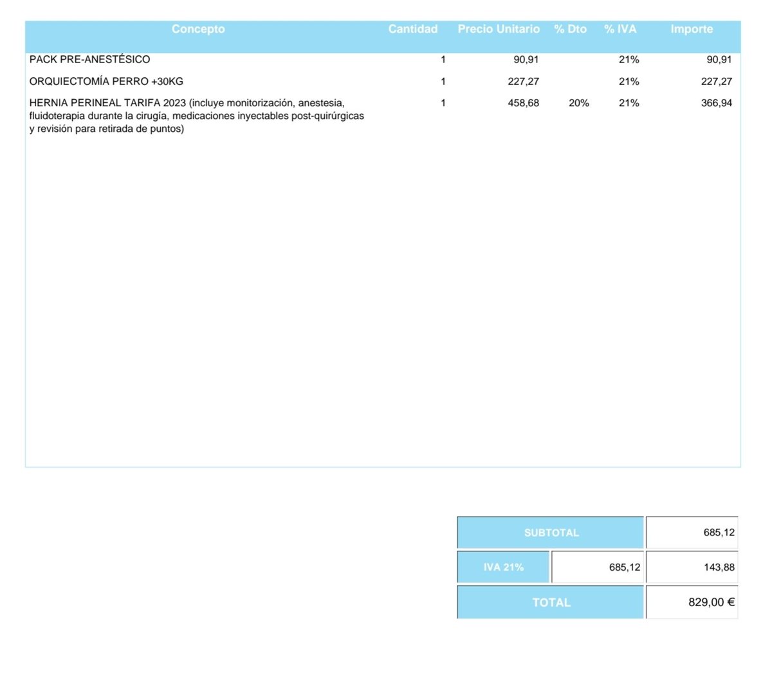
Task: Click quantity 1 in ORQUIECTOMÍA row
Action: 443,82
